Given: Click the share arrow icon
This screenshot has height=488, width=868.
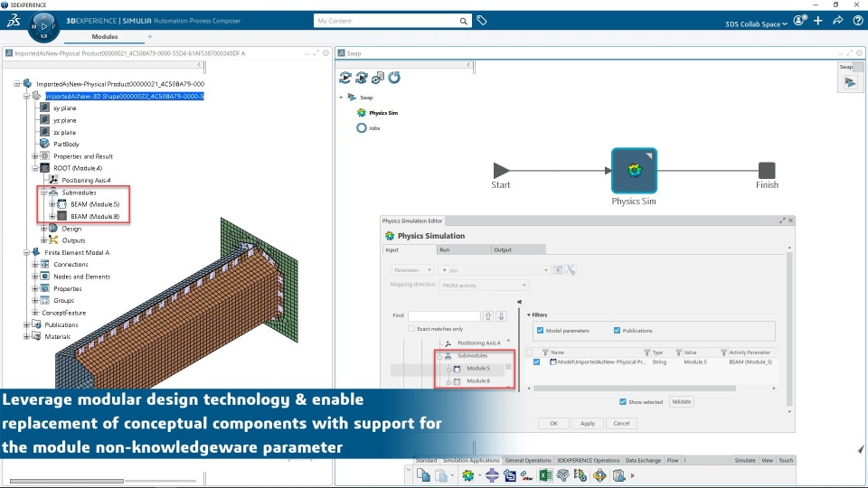Looking at the screenshot, I should coord(837,21).
